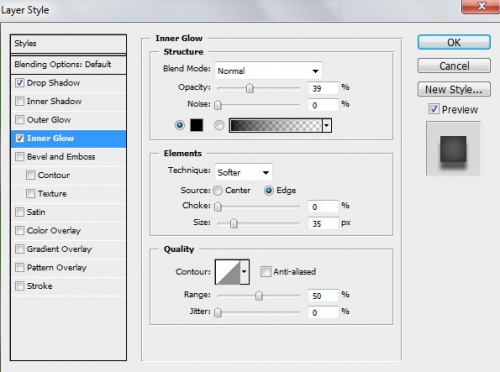Click the black glow color swatch
This screenshot has height=372, width=500.
pyautogui.click(x=197, y=125)
